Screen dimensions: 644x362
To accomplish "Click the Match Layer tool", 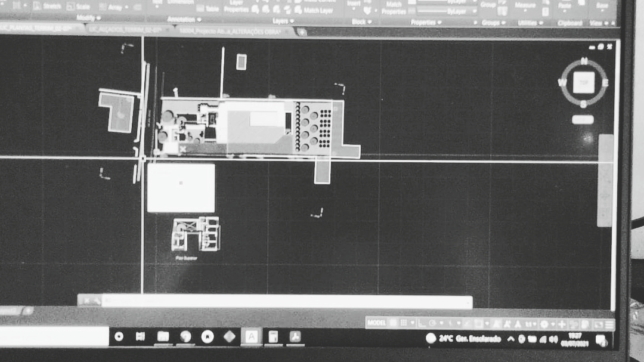I will [x=314, y=10].
